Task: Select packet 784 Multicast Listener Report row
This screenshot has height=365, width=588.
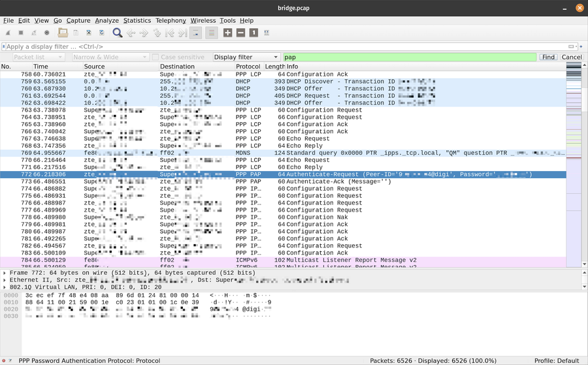Action: coord(283,260)
